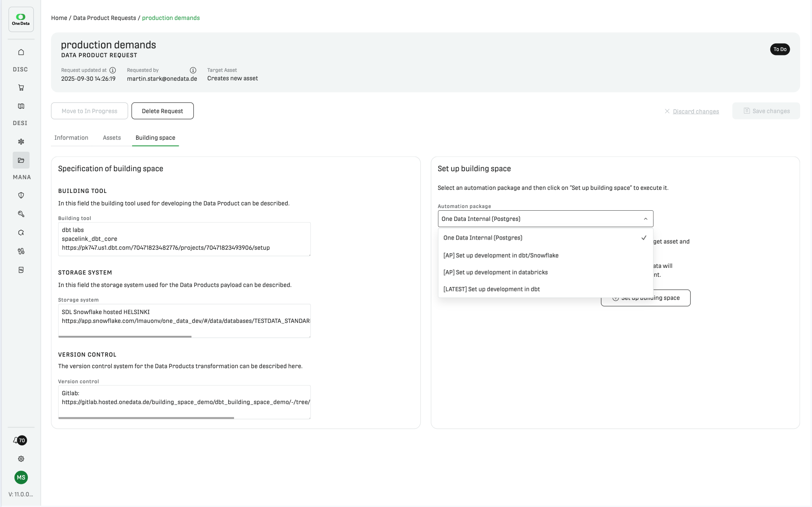Open the shopping cart icon in sidebar
The image size is (812, 507).
[x=21, y=88]
